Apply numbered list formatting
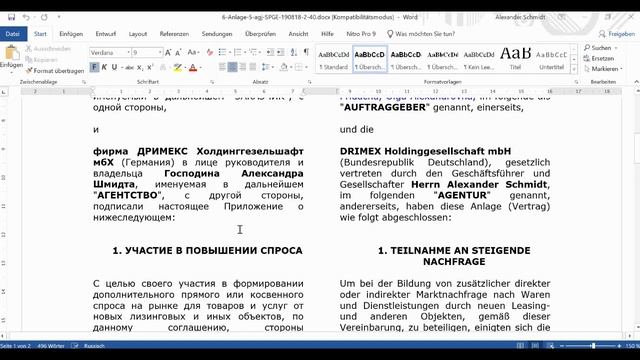Image resolution: width=640 pixels, height=360 pixels. pos(239,52)
